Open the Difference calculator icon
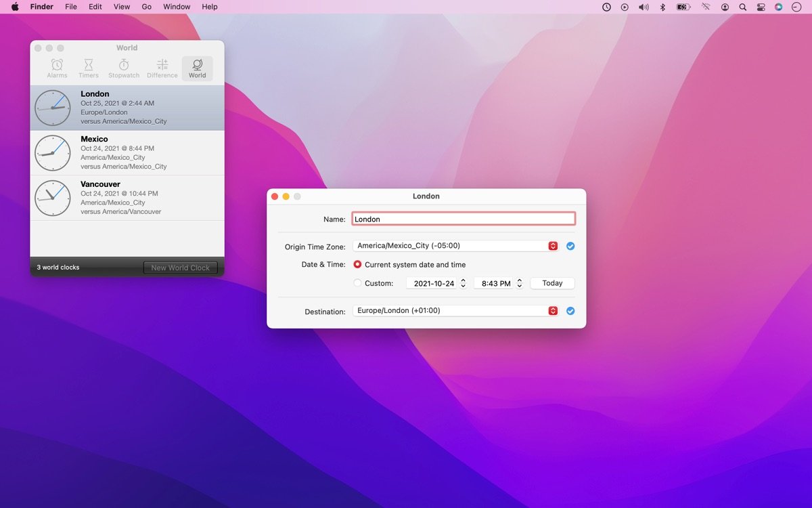This screenshot has height=508, width=812. 162,65
